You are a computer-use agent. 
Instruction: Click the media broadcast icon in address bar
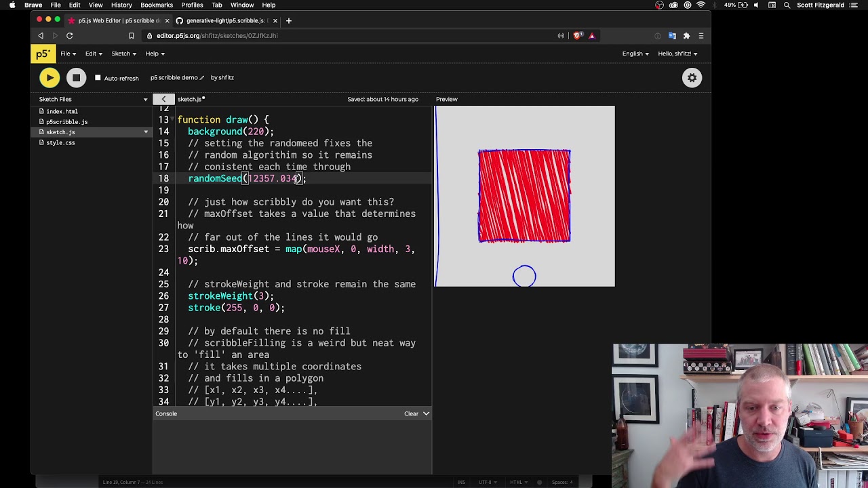coord(561,36)
